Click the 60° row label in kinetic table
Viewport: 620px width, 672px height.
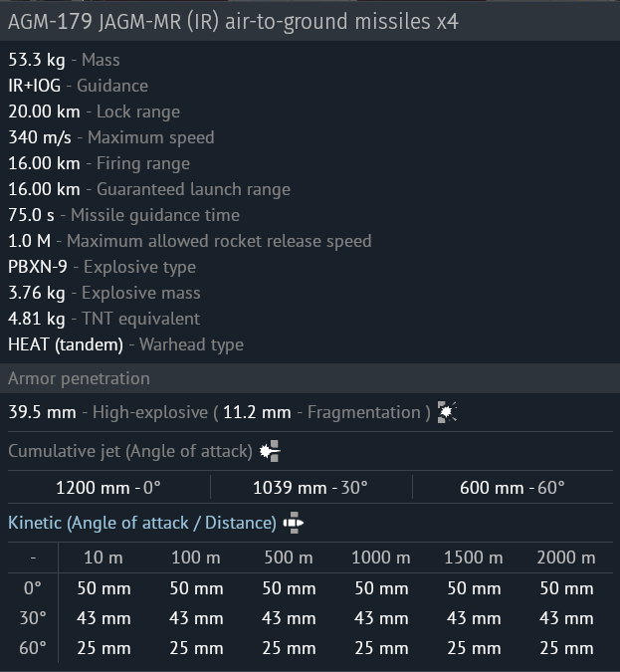point(33,648)
